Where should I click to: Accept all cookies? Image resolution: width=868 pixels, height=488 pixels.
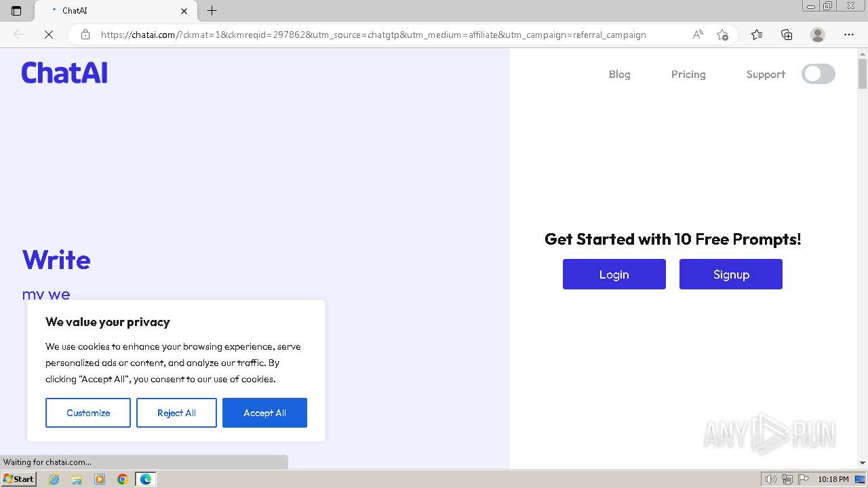pos(264,413)
